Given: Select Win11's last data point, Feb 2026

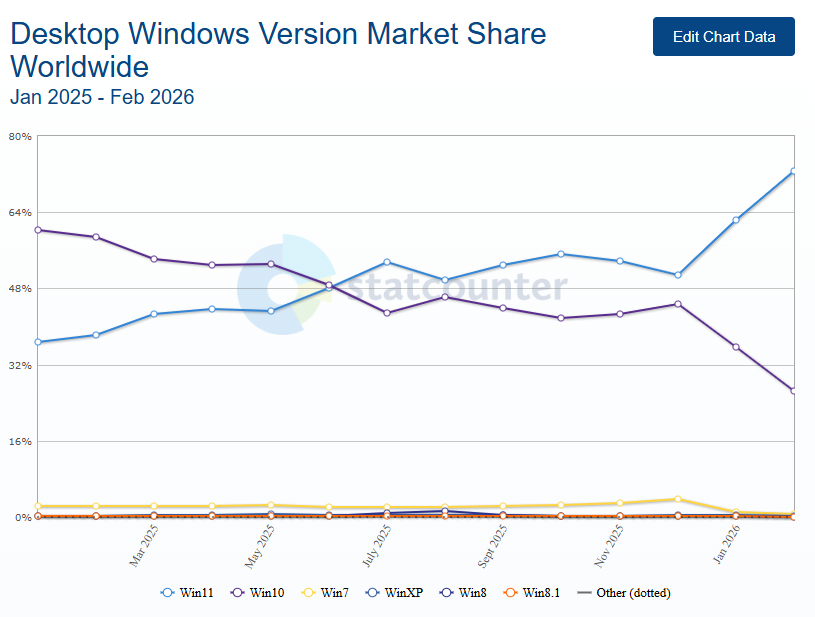Looking at the screenshot, I should pos(793,172).
